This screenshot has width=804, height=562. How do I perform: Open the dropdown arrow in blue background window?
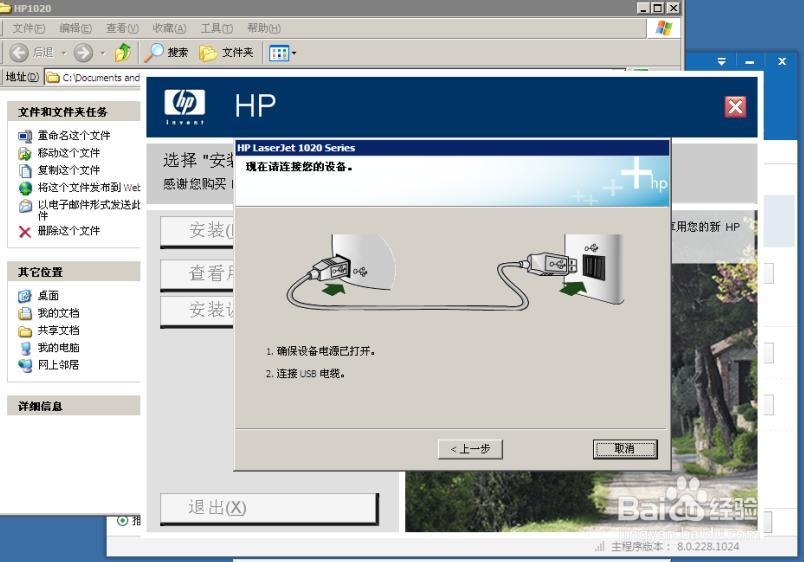pyautogui.click(x=721, y=62)
